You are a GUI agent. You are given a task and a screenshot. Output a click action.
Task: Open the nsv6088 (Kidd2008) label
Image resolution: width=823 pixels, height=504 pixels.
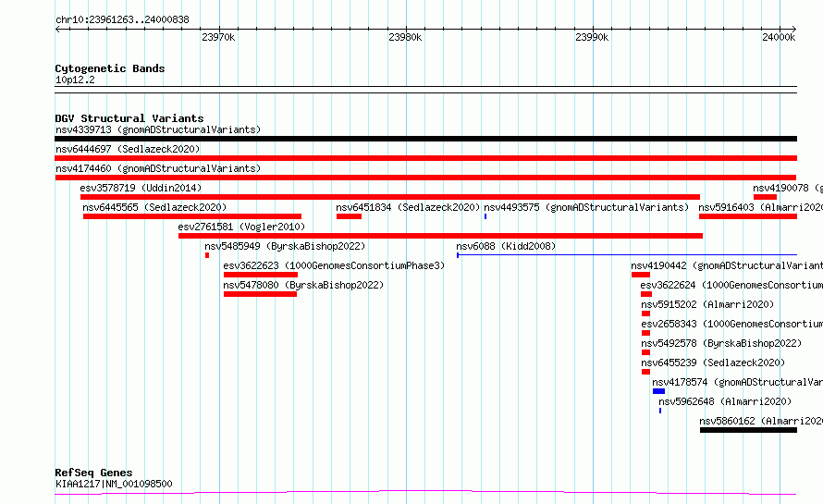[x=506, y=246]
